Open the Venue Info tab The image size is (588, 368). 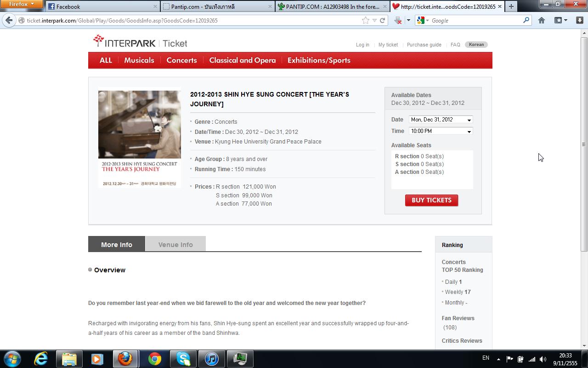click(175, 244)
